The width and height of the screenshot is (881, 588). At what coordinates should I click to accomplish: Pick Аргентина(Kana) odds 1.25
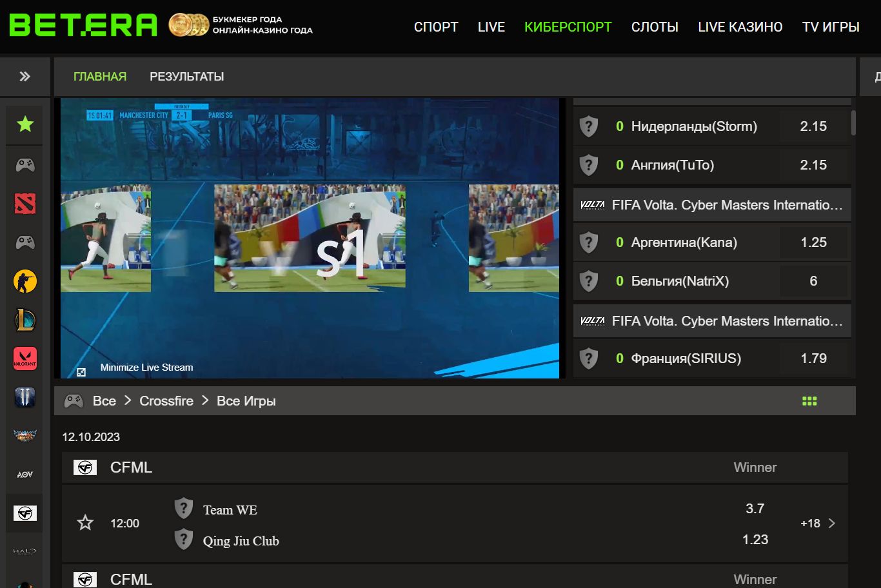click(813, 242)
